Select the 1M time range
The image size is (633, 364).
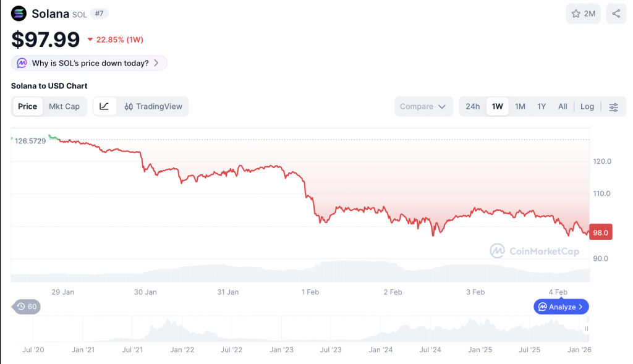[520, 106]
